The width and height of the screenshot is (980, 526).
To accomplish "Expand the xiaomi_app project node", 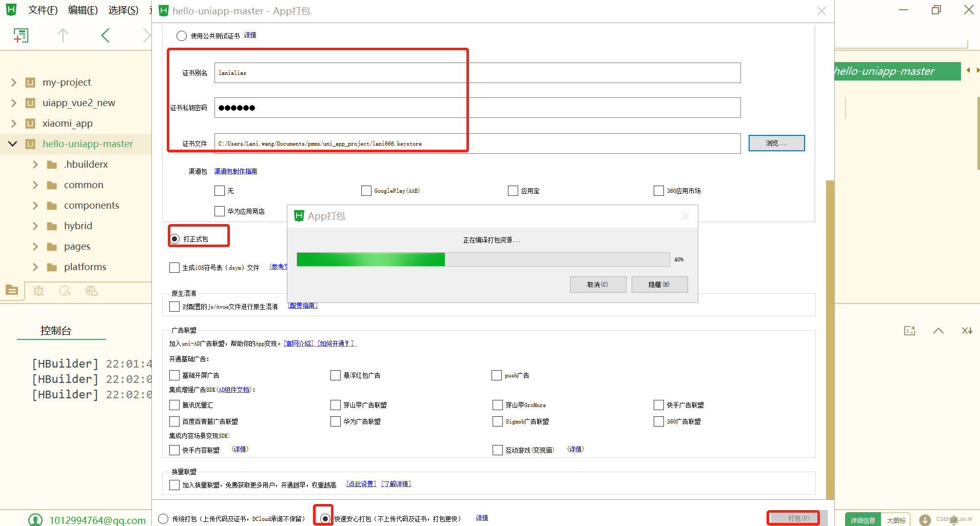I will [14, 124].
